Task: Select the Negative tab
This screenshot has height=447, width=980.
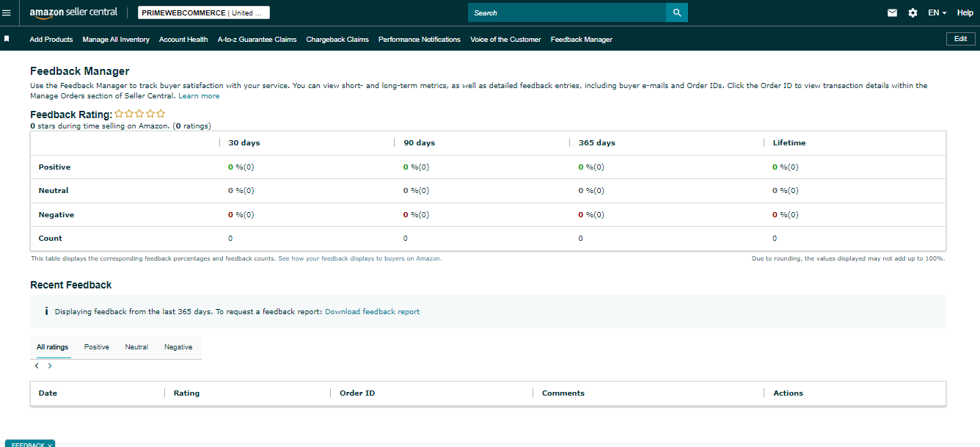Action: click(x=178, y=347)
